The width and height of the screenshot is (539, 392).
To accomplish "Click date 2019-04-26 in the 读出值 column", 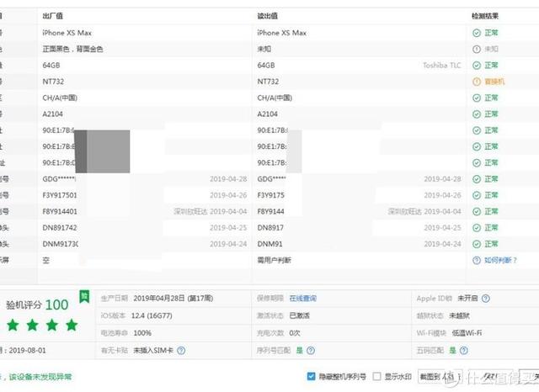I will (x=442, y=195).
